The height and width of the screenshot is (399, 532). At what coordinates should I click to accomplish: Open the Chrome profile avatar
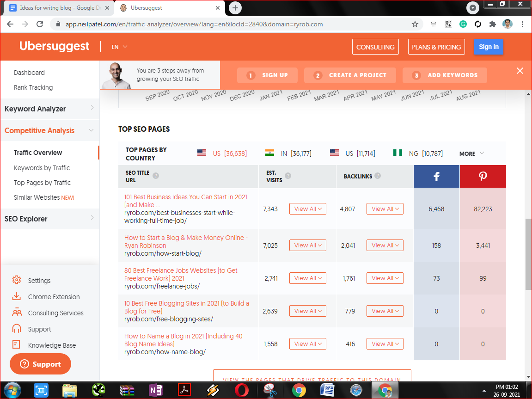(507, 24)
